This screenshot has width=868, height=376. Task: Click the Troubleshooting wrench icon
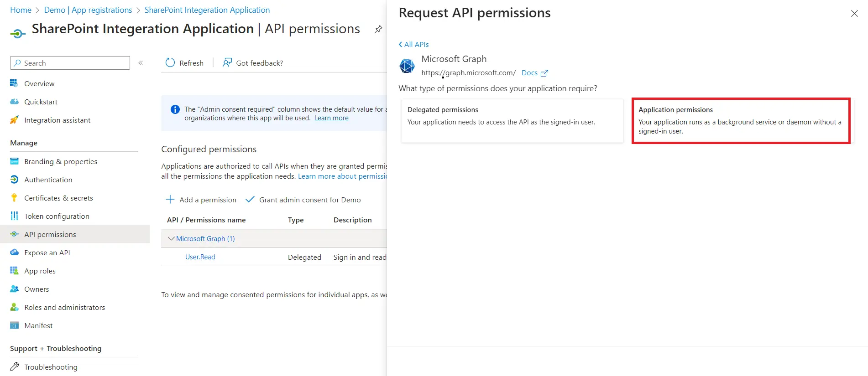(x=14, y=367)
